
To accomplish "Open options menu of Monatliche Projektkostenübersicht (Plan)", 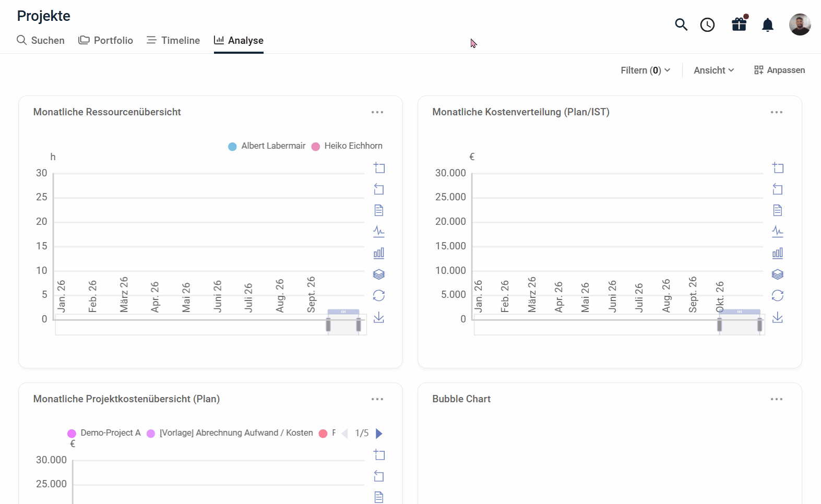I will 377,399.
